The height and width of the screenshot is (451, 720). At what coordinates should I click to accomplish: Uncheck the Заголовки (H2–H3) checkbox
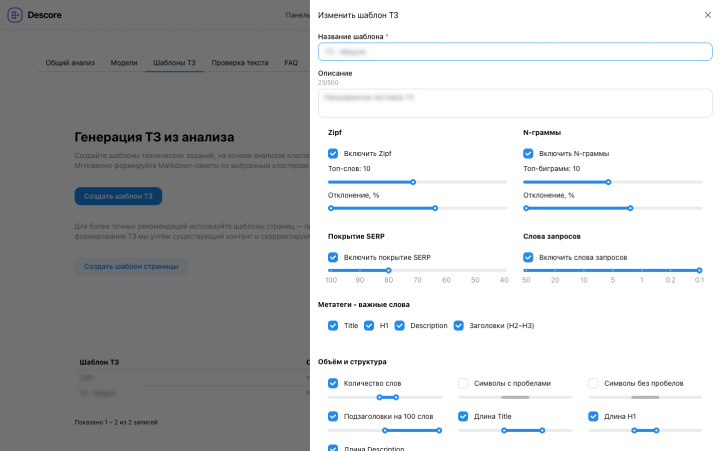pos(458,326)
